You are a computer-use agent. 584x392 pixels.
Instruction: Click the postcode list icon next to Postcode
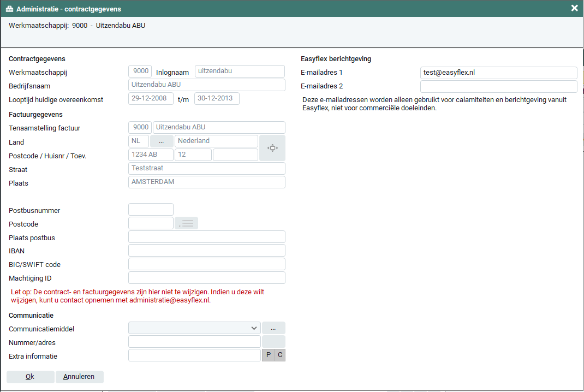click(187, 223)
